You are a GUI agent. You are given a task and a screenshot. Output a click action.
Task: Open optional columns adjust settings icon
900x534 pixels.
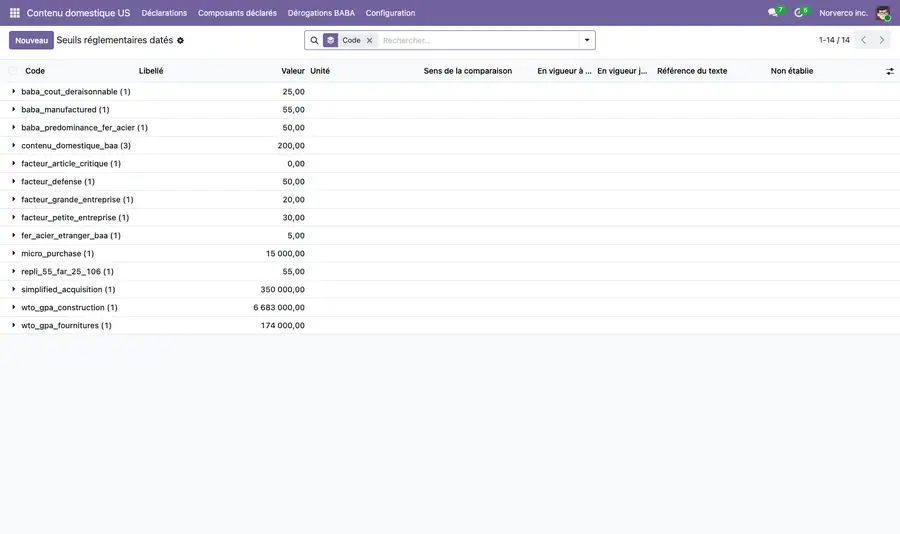click(890, 71)
